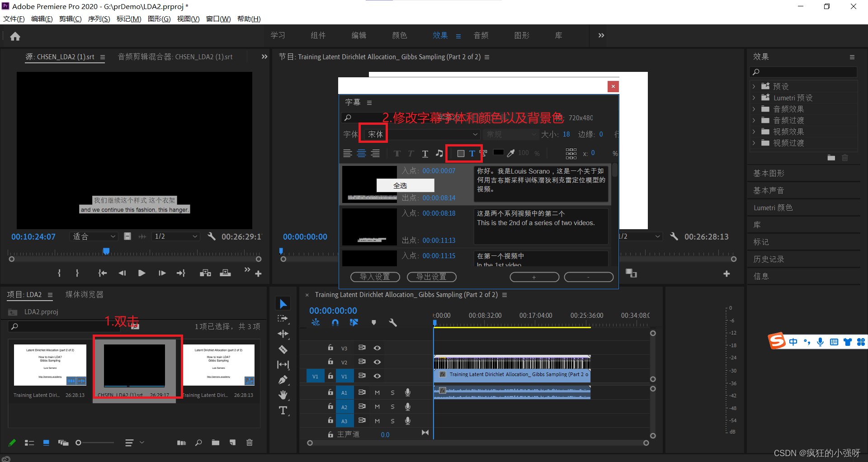
Task: Expand the 视频过渡 folder
Action: [754, 143]
